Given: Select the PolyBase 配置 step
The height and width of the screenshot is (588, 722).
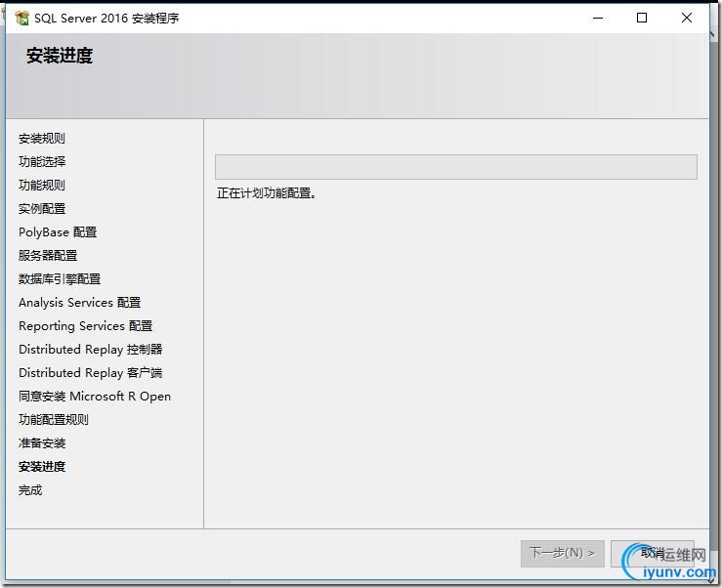Looking at the screenshot, I should (58, 232).
